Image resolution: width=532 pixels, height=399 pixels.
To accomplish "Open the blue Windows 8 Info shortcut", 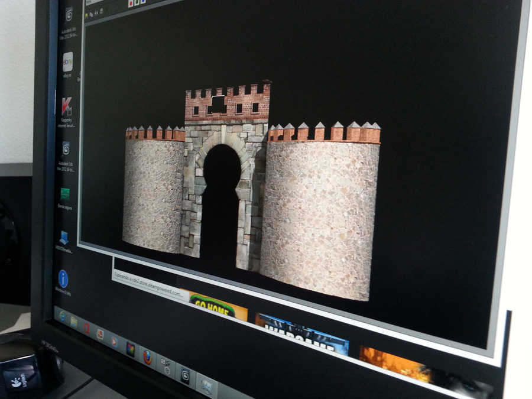I will [x=63, y=278].
